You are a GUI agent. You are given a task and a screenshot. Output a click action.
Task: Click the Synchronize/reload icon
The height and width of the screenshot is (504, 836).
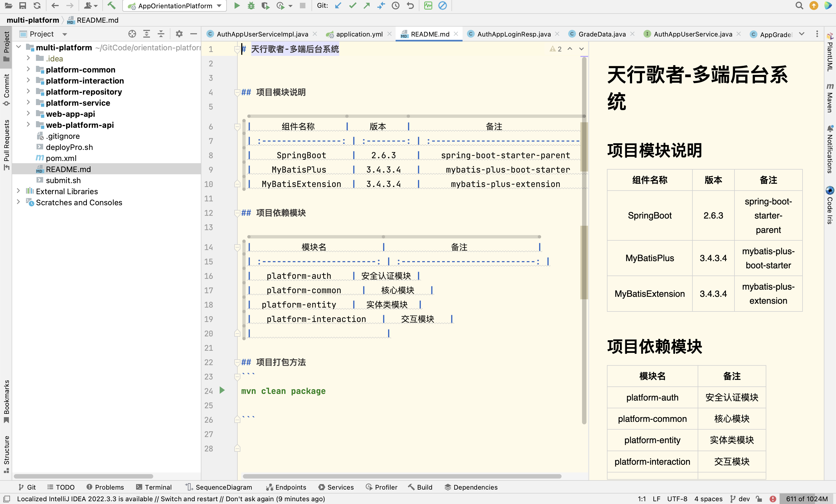tap(37, 6)
